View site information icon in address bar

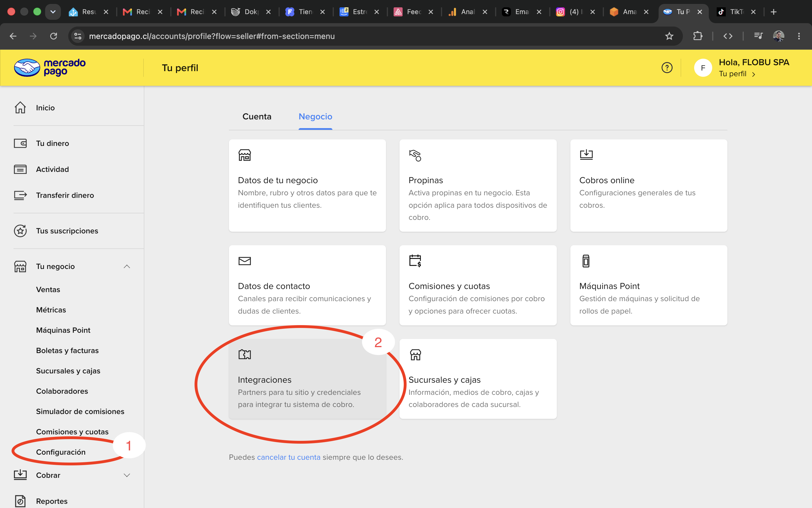click(x=78, y=36)
